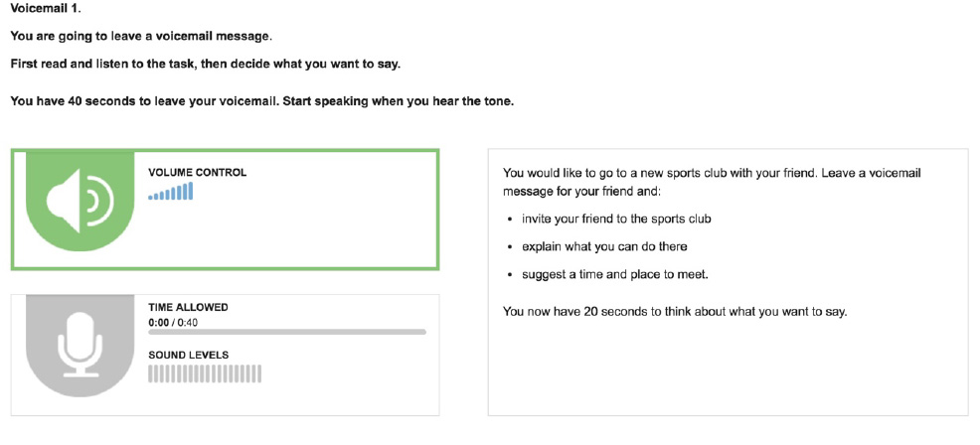The image size is (980, 445).
Task: Click the green-bordered audio playback panel
Action: (225, 210)
